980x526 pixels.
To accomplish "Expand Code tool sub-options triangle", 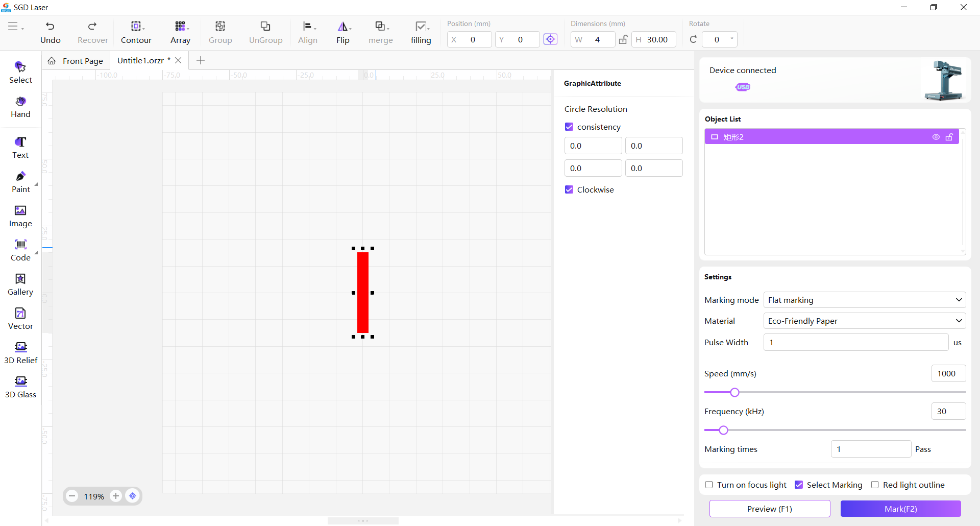I will pos(36,253).
